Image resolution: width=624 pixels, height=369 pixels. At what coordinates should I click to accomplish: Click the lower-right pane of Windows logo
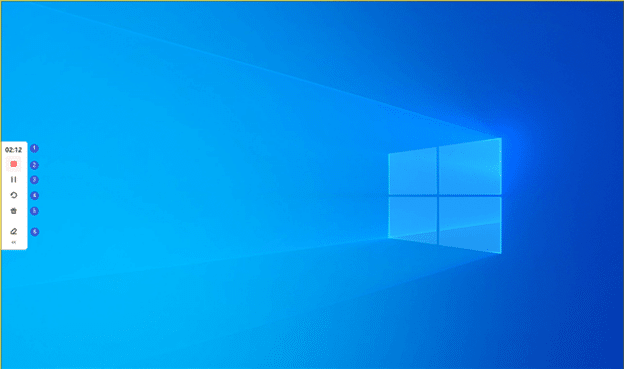coord(470,225)
